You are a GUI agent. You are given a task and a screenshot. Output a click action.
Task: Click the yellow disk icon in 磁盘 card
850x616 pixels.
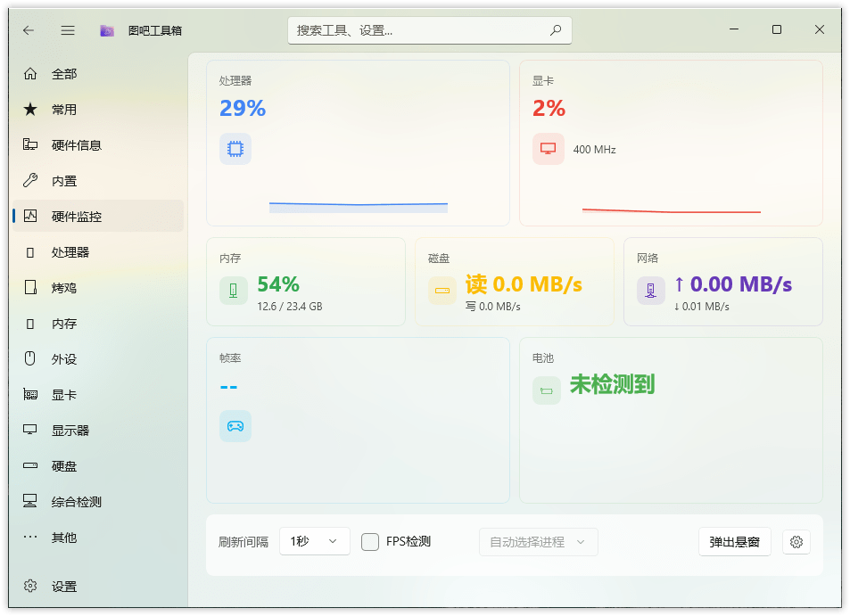coord(442,291)
